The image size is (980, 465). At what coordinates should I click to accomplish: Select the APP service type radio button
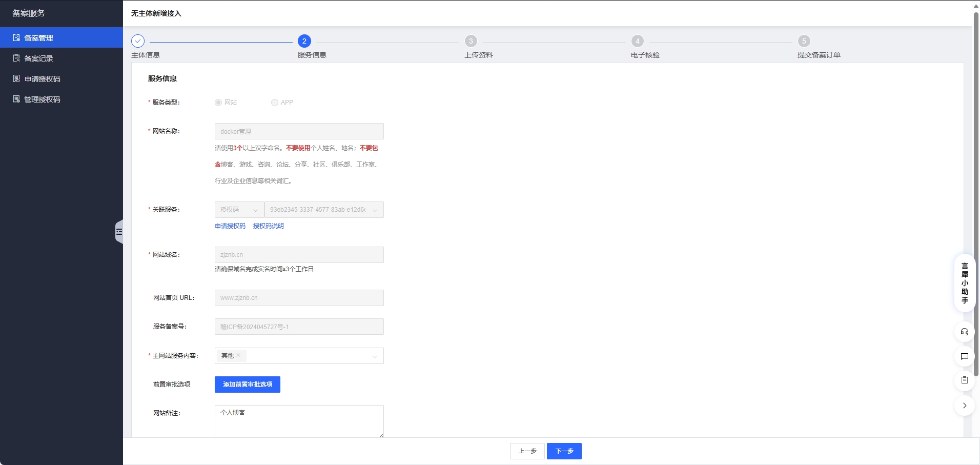275,103
